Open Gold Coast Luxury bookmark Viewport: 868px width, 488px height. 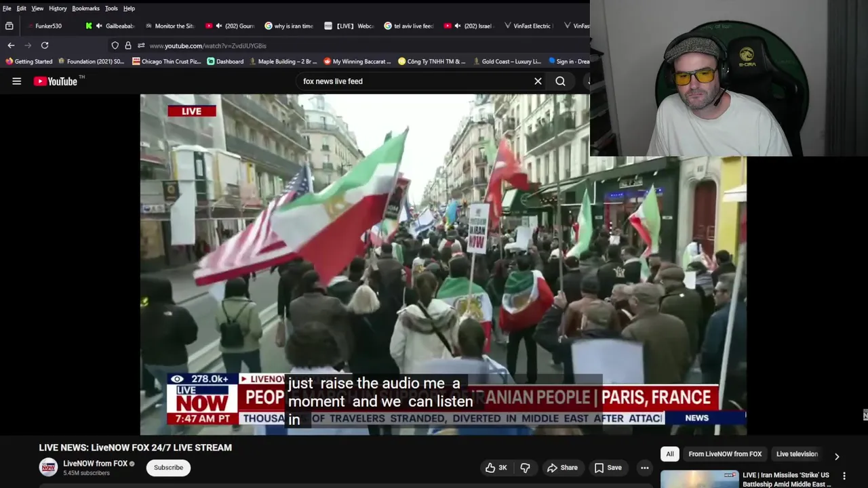(x=507, y=61)
